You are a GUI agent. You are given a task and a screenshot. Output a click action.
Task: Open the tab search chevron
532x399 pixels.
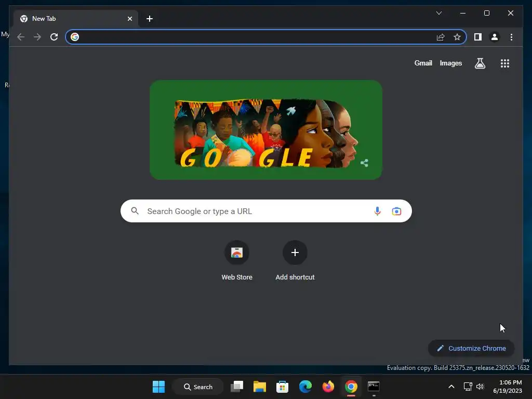[x=438, y=13]
